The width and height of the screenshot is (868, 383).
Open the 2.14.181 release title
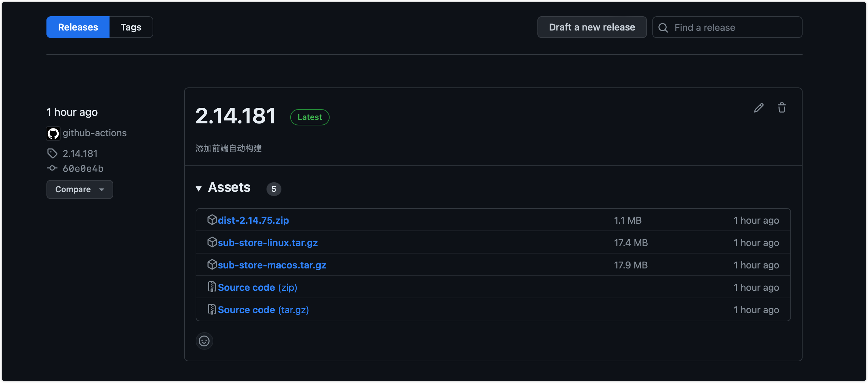(236, 116)
